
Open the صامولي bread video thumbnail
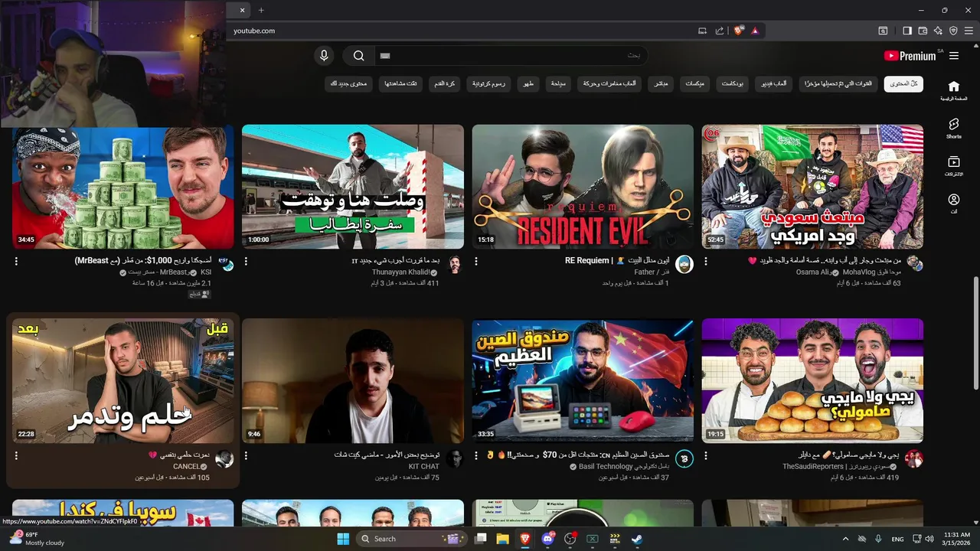coord(812,381)
